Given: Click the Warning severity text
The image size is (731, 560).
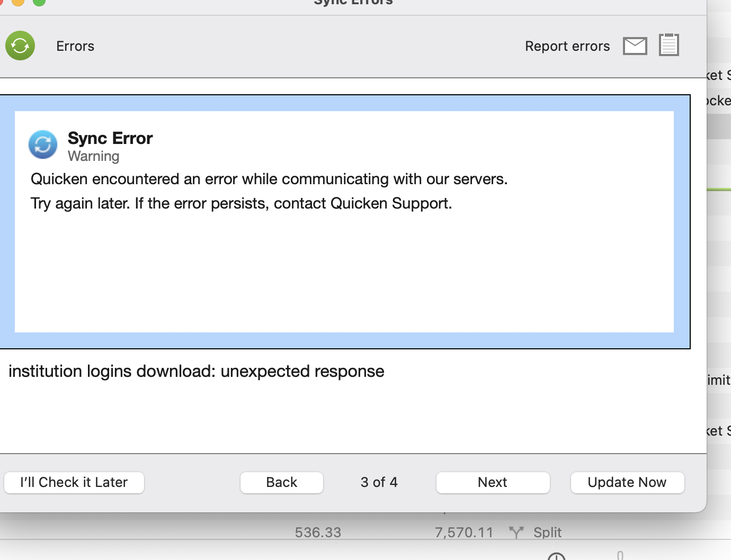Looking at the screenshot, I should 94,156.
